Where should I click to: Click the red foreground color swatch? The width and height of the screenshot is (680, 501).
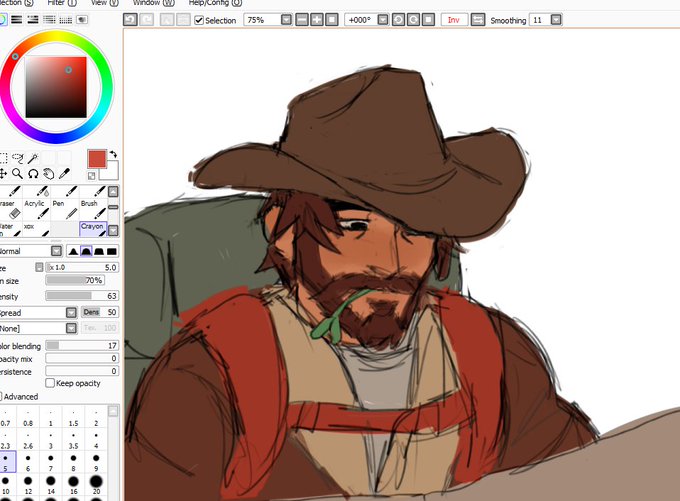97,159
